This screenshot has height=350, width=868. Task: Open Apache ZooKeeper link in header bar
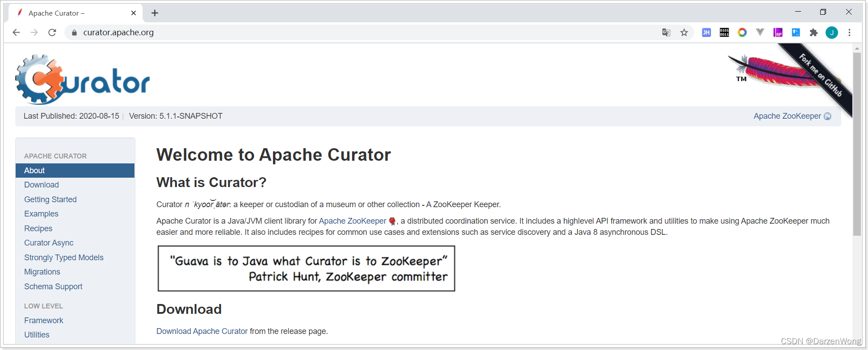tap(787, 116)
